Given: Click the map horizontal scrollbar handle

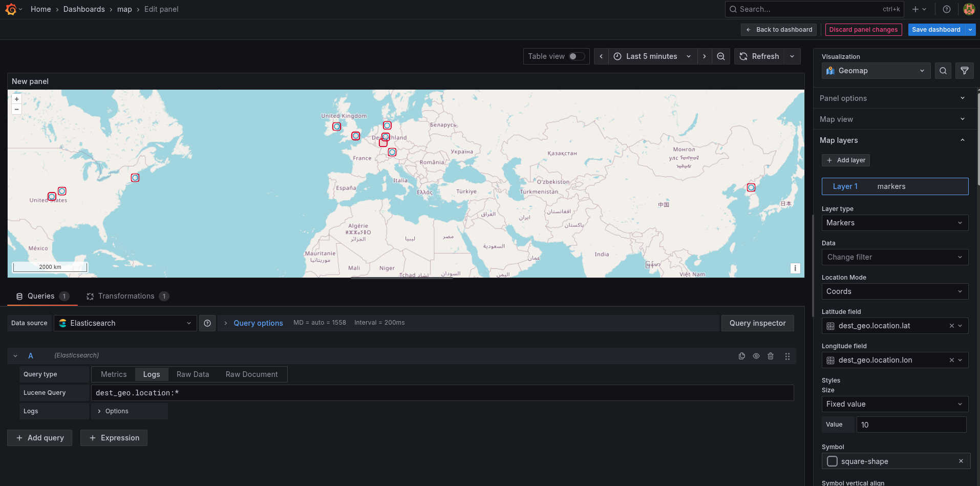Looking at the screenshot, I should [x=402, y=278].
